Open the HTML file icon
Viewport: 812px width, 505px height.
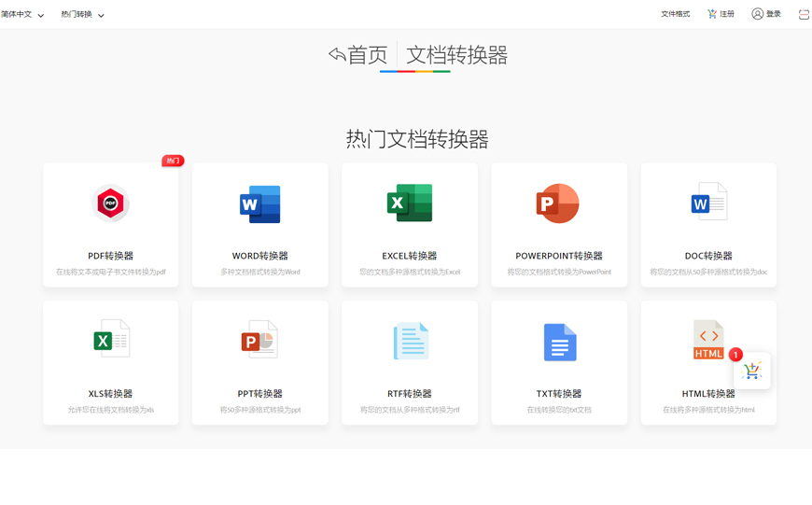pyautogui.click(x=708, y=340)
